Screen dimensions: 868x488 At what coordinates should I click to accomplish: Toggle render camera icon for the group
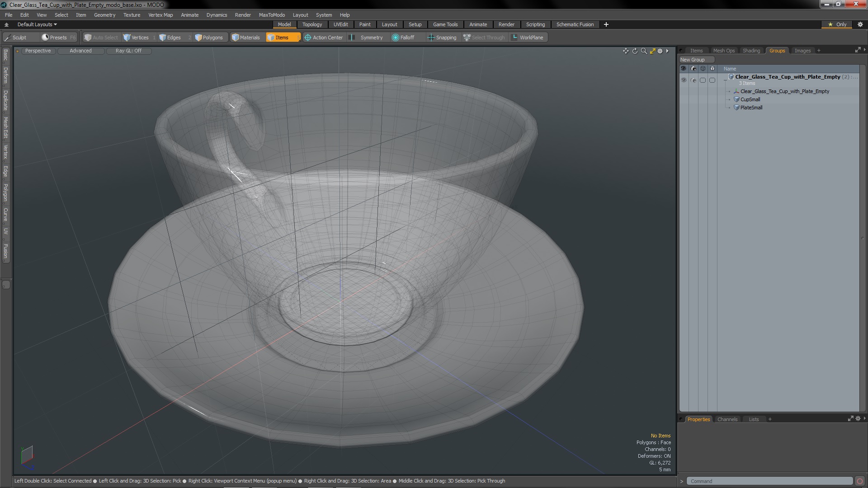click(693, 80)
